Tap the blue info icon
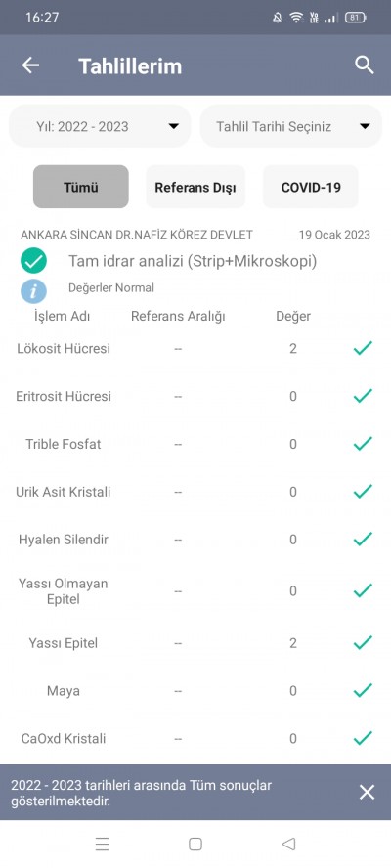The image size is (391, 868). [34, 291]
